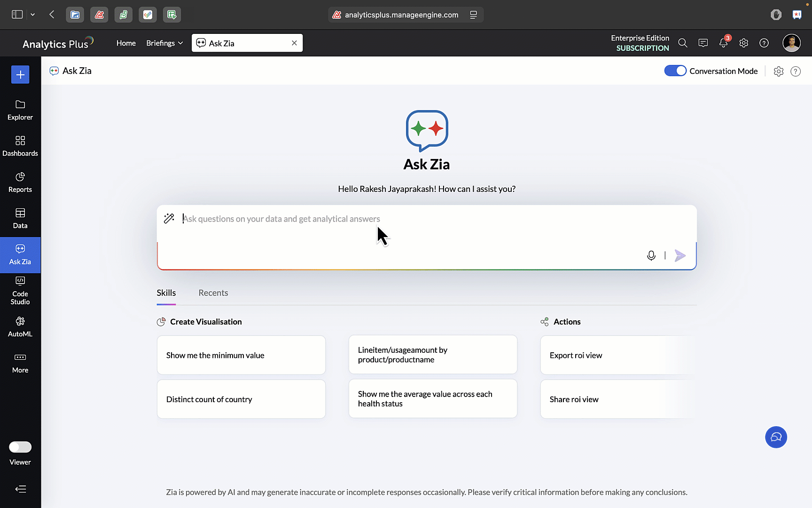This screenshot has height=508, width=812.
Task: Click the blue plus create button
Action: [20, 74]
